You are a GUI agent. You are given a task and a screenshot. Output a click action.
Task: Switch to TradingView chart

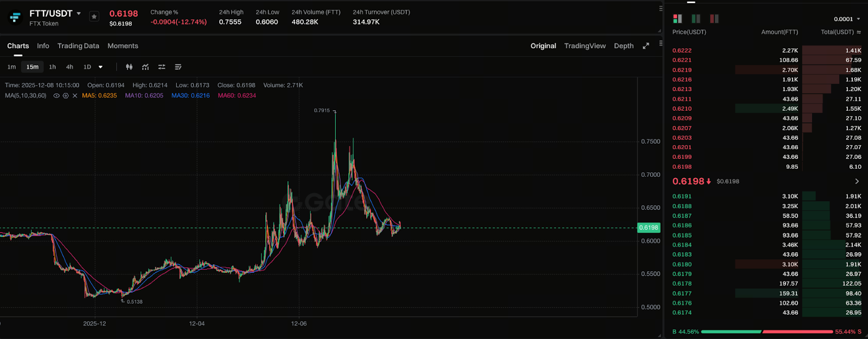585,46
